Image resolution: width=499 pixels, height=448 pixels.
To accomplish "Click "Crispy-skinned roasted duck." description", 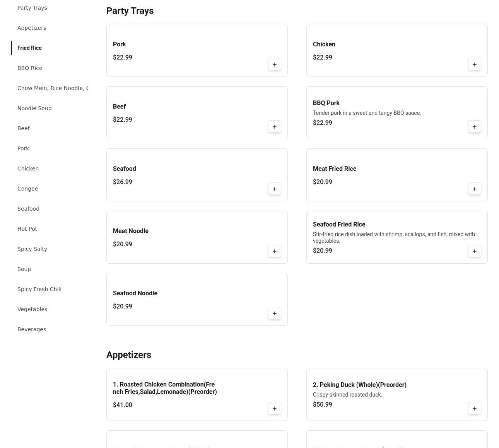I will (x=347, y=395).
